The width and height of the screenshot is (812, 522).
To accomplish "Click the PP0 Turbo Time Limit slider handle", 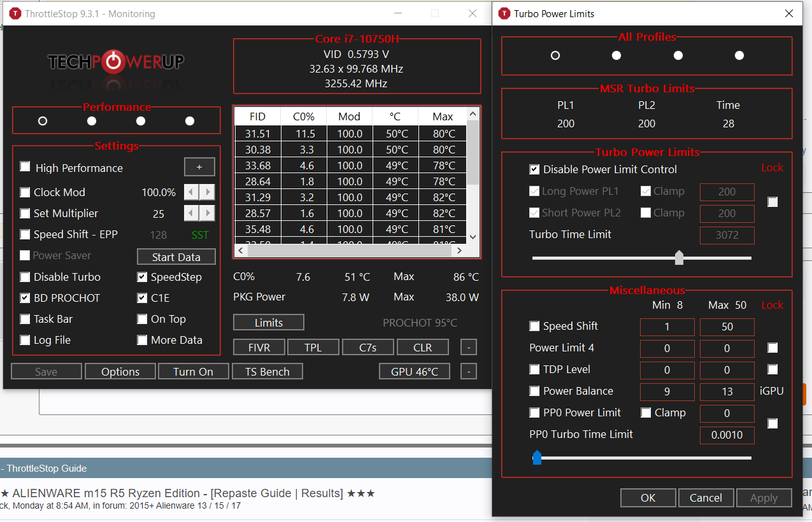I will [x=537, y=457].
